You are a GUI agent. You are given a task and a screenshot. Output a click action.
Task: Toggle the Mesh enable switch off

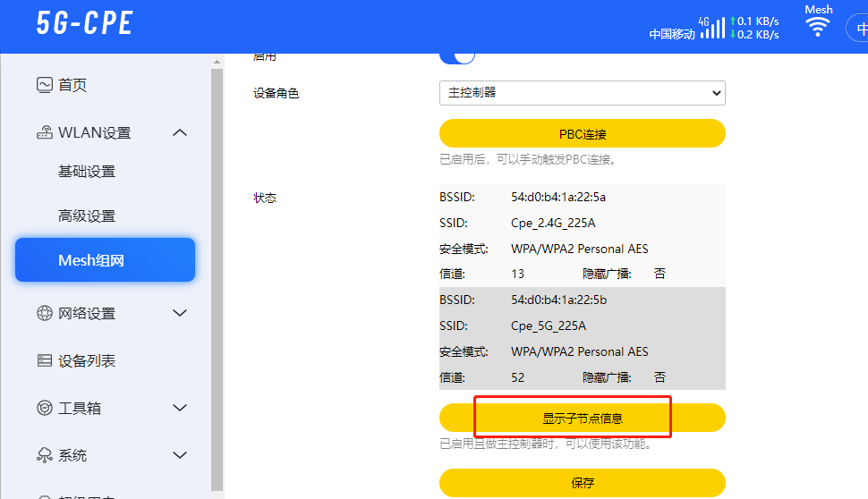click(457, 56)
